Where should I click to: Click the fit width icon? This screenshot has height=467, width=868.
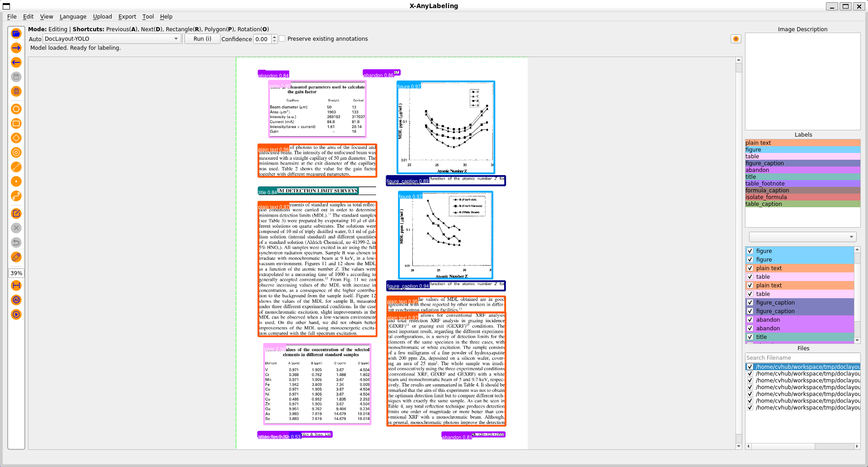pyautogui.click(x=16, y=286)
